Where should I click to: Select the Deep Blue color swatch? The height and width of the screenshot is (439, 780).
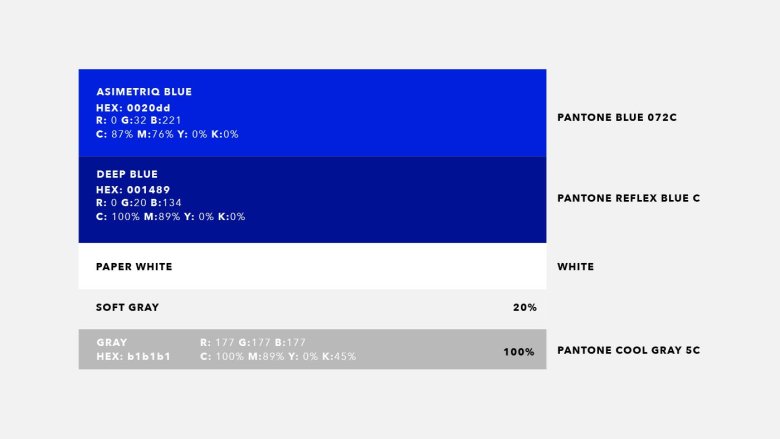point(400,200)
